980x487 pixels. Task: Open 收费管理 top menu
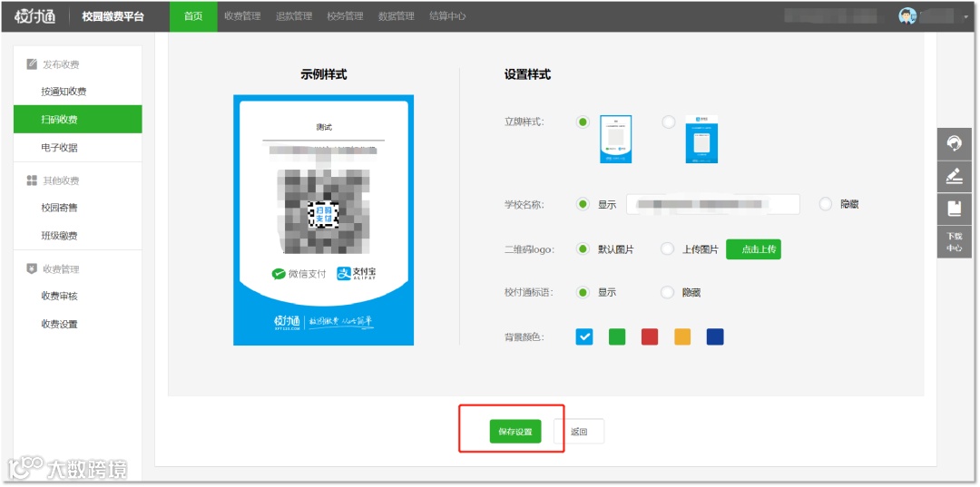pyautogui.click(x=242, y=16)
